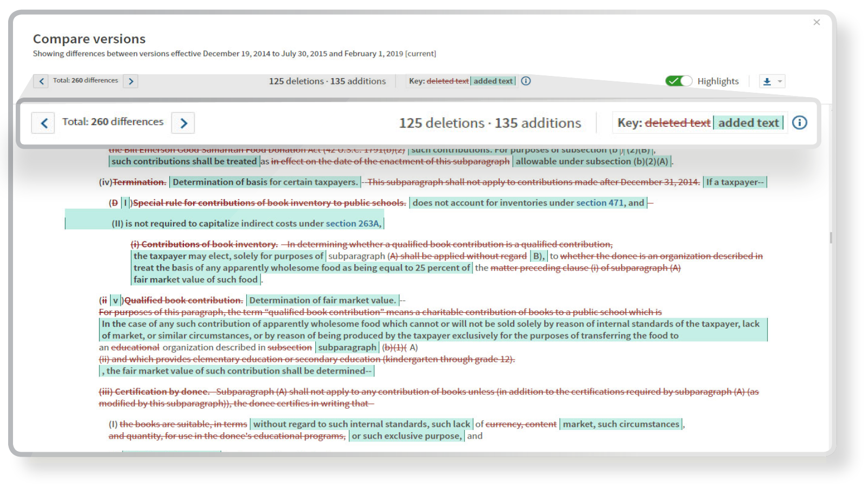This screenshot has height=488, width=868.
Task: Click added heading 'Determination of basis for certain taxpayers.'
Action: tap(265, 182)
